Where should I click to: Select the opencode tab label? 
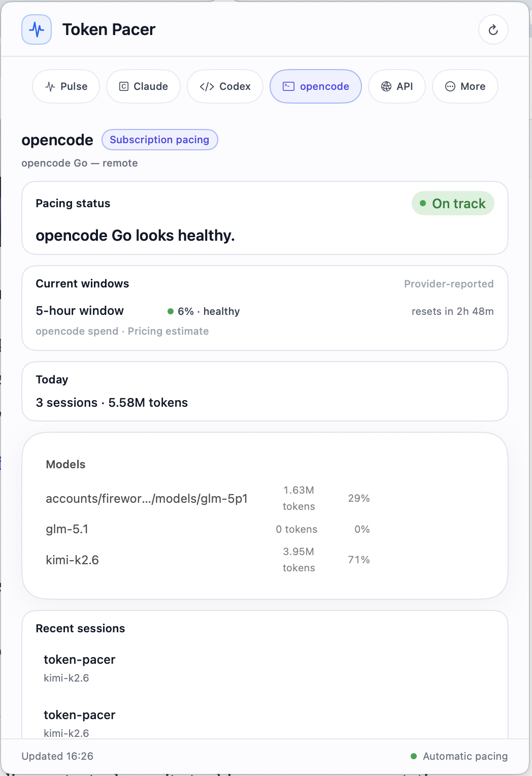click(x=324, y=86)
